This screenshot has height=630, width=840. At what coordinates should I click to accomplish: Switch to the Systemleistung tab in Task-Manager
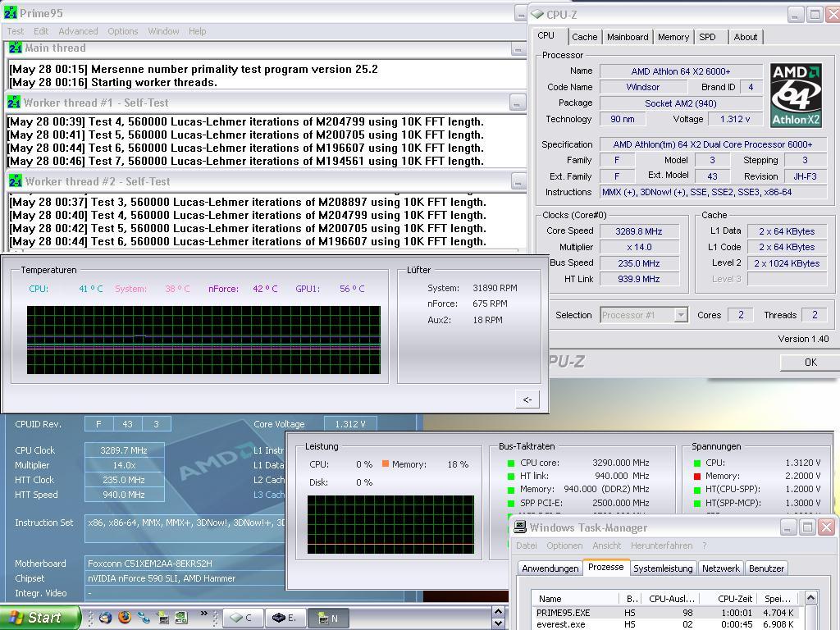click(663, 568)
